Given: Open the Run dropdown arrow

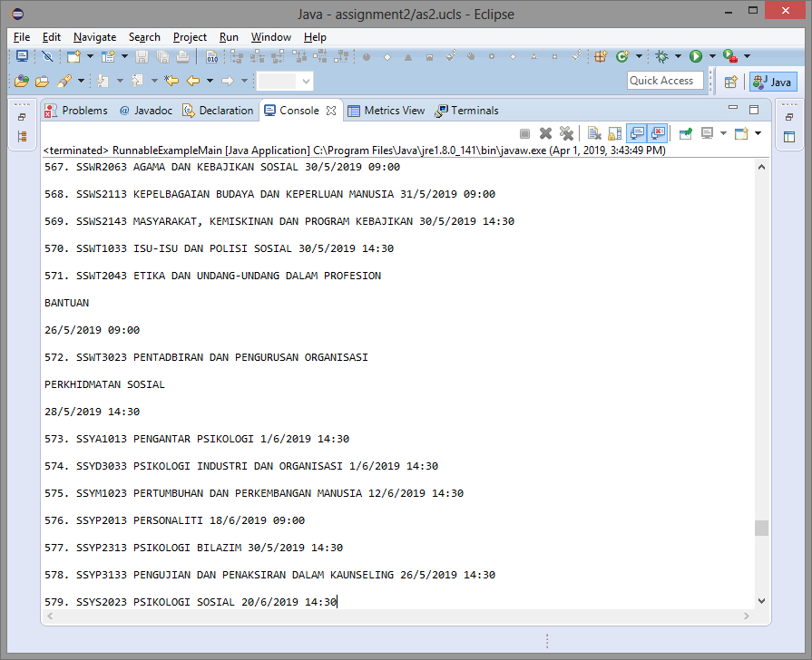Looking at the screenshot, I should [x=712, y=56].
